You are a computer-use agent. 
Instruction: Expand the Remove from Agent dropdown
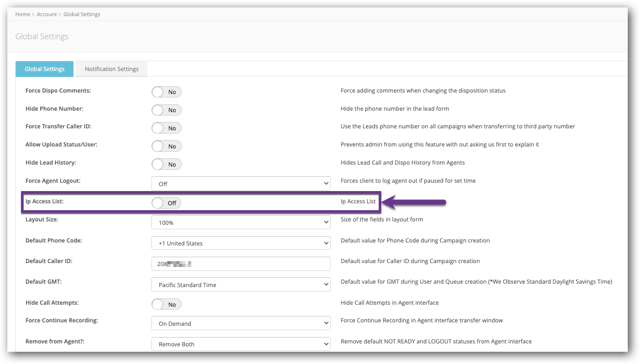pos(241,344)
